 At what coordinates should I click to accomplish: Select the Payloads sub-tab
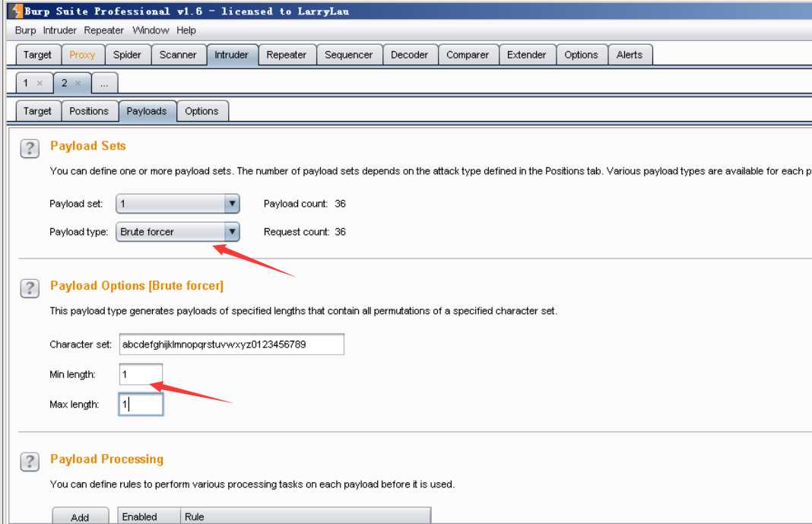(x=147, y=111)
